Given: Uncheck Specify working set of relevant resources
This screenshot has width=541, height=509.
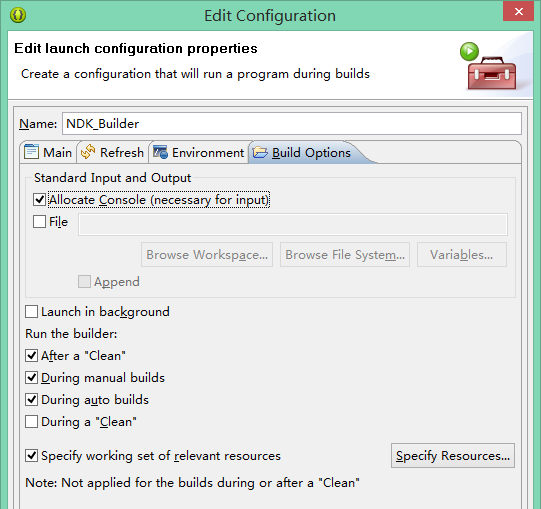Looking at the screenshot, I should [x=31, y=456].
